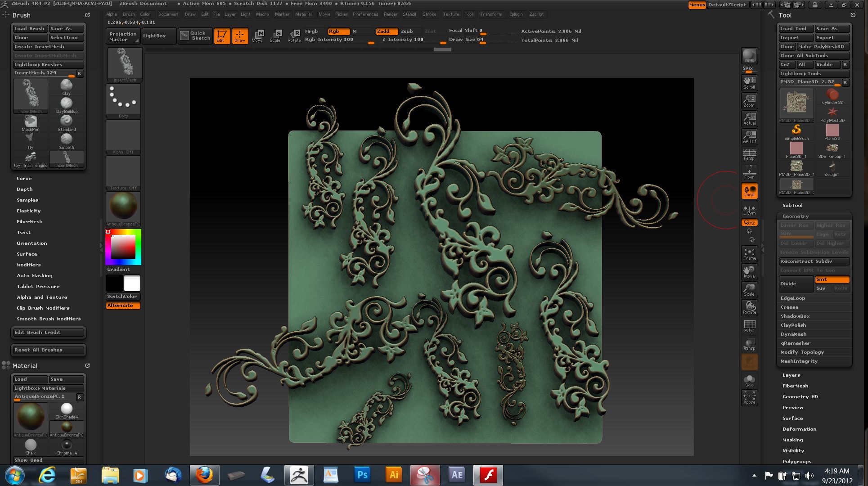Select the Cylinder3D tool

pyautogui.click(x=832, y=96)
